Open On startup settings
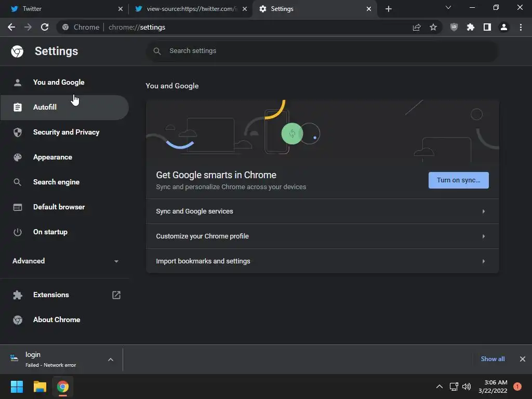The width and height of the screenshot is (532, 399). (64, 232)
